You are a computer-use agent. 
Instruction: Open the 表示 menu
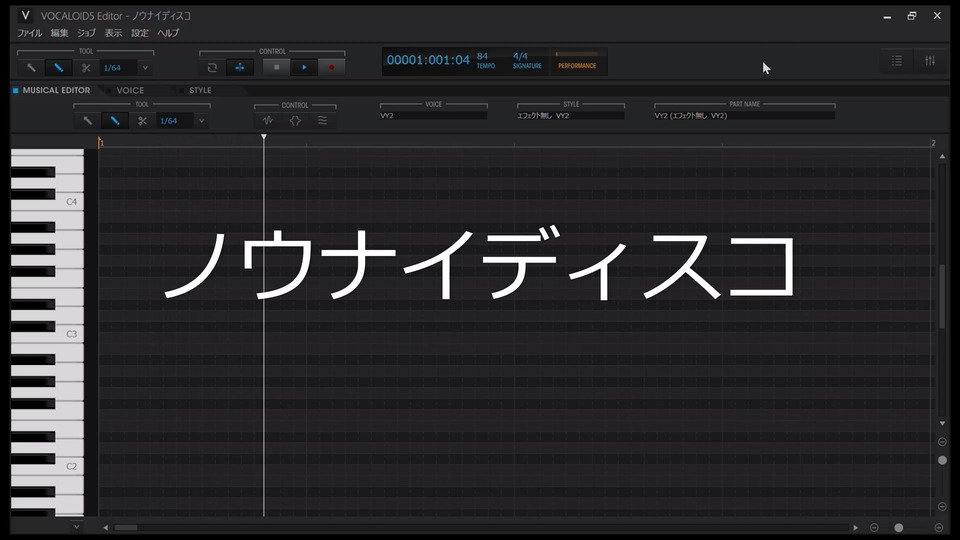click(113, 33)
